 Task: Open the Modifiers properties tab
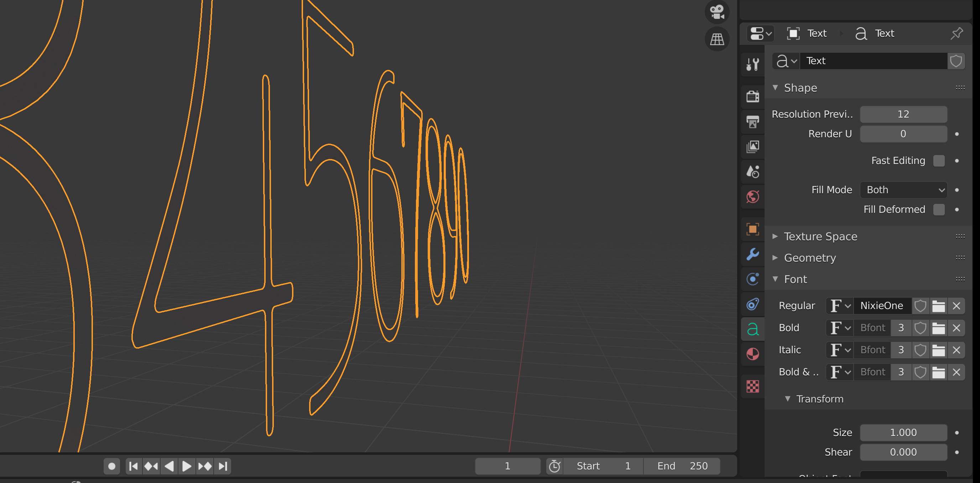(752, 254)
